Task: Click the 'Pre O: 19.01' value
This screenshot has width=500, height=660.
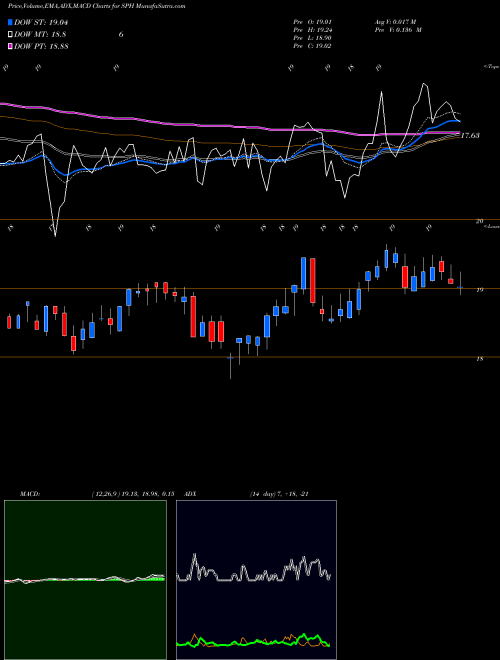Action: (x=312, y=21)
